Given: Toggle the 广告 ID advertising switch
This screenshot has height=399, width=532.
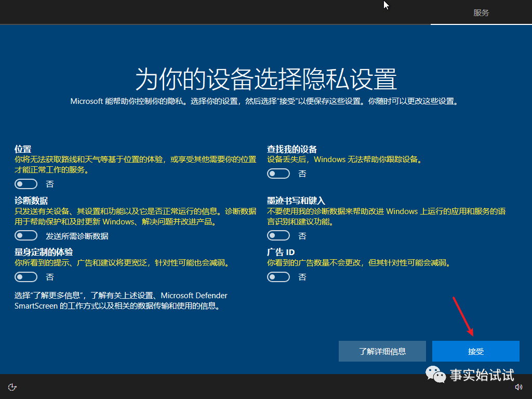Looking at the screenshot, I should point(278,277).
